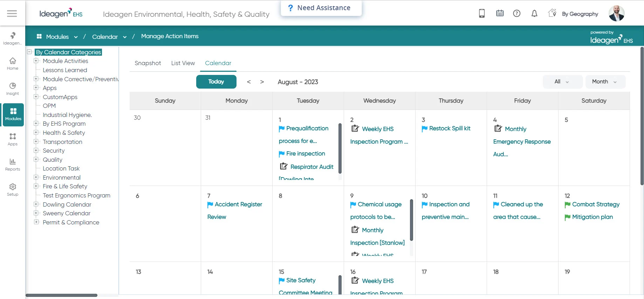Click Manage Action Items breadcrumb
Image resolution: width=644 pixels, height=299 pixels.
170,36
